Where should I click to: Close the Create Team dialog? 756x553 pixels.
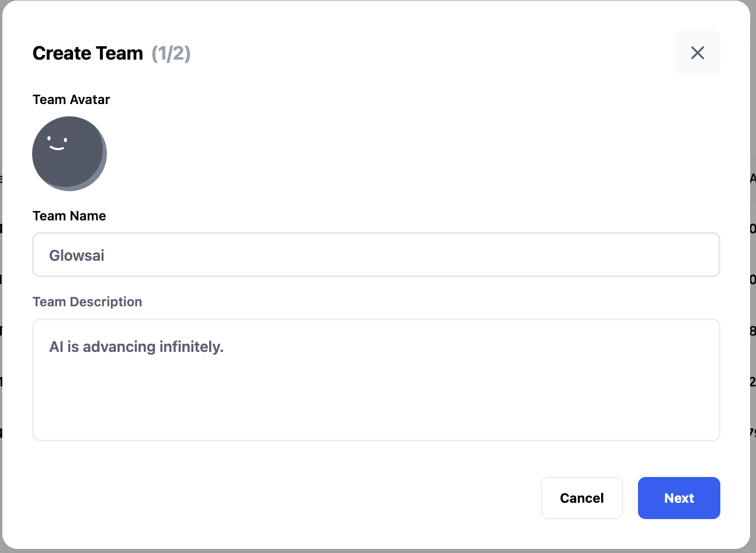tap(698, 53)
